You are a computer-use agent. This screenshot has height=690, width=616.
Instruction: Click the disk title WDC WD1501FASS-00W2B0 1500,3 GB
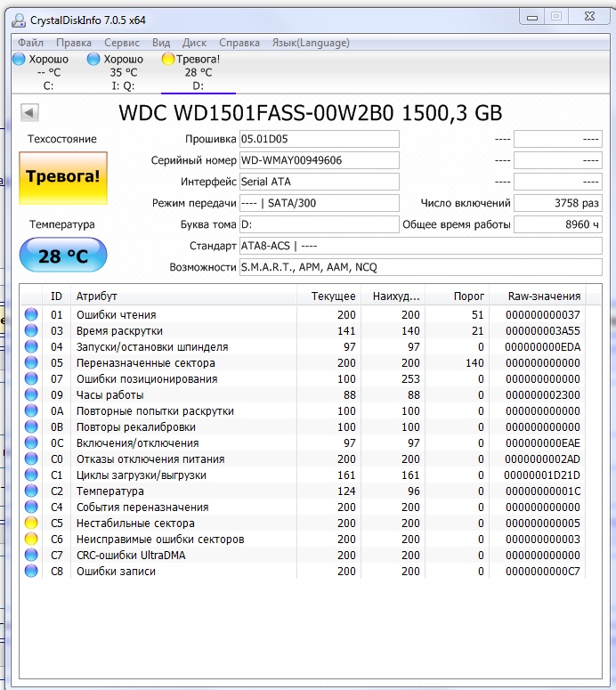310,113
